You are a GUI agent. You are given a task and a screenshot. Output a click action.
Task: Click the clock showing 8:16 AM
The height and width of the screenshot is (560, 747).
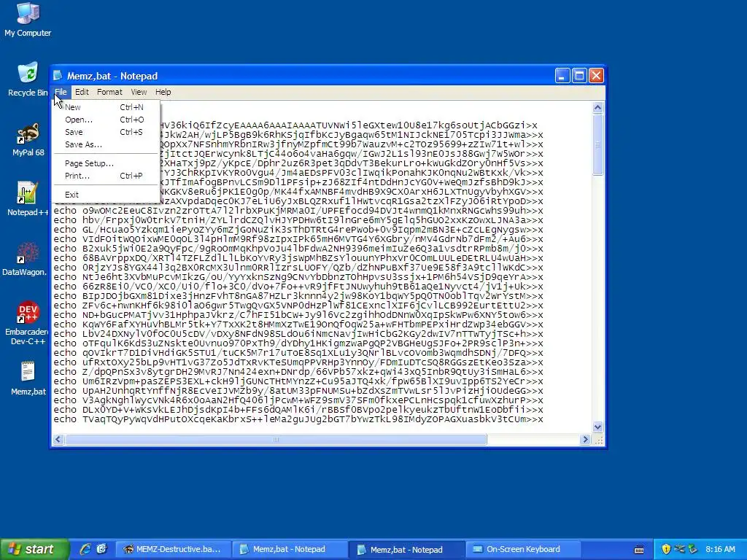point(720,549)
